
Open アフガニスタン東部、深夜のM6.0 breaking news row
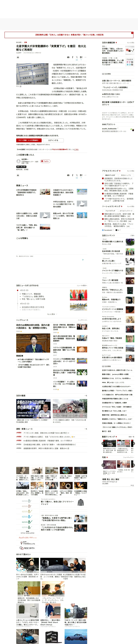click(x=45, y=433)
